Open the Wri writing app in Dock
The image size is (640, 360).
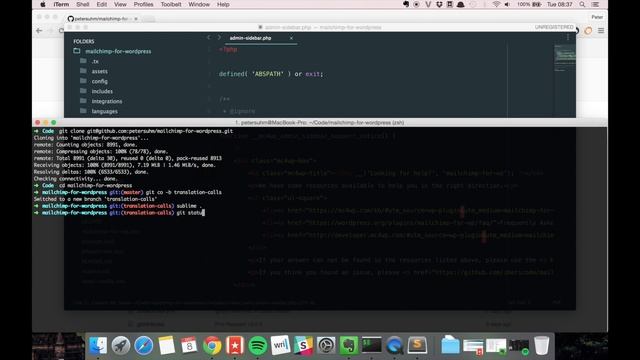[280, 345]
